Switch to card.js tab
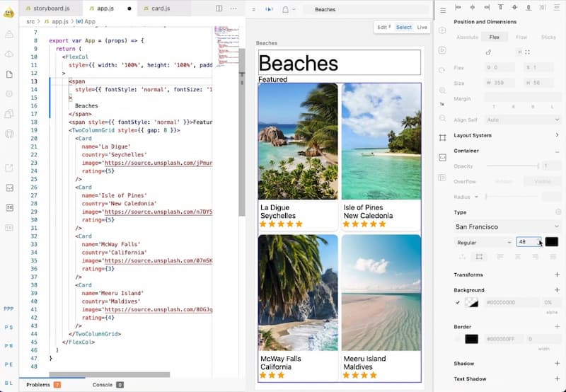 (160, 8)
